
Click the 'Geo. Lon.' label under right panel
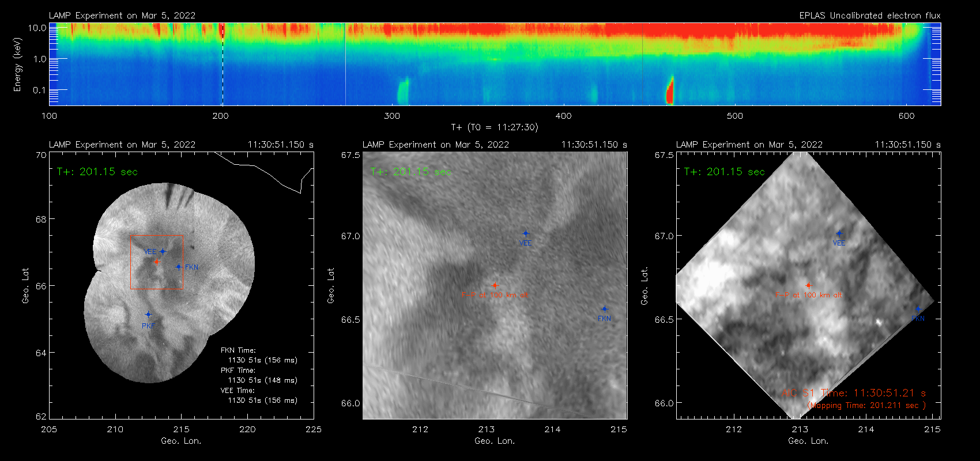pyautogui.click(x=808, y=441)
